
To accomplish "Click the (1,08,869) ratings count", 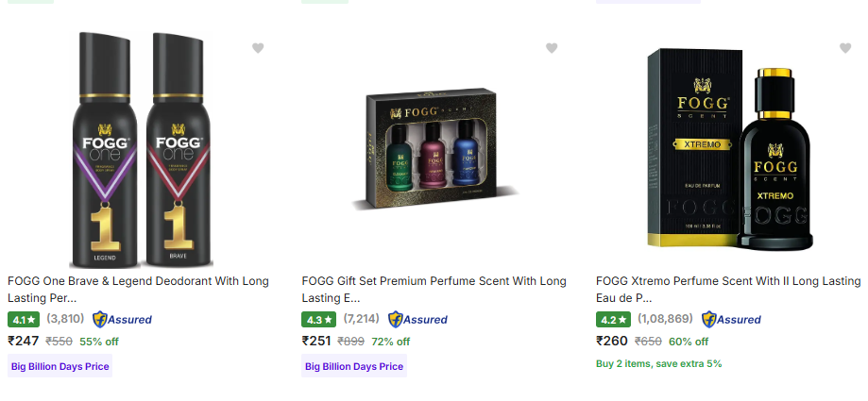I will point(665,319).
